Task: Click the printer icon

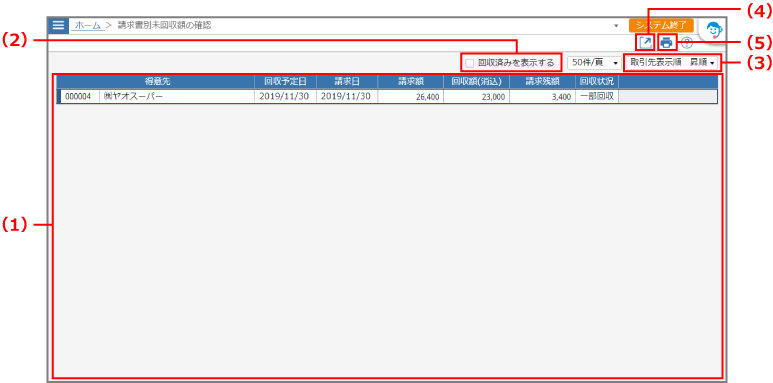Action: coord(667,43)
